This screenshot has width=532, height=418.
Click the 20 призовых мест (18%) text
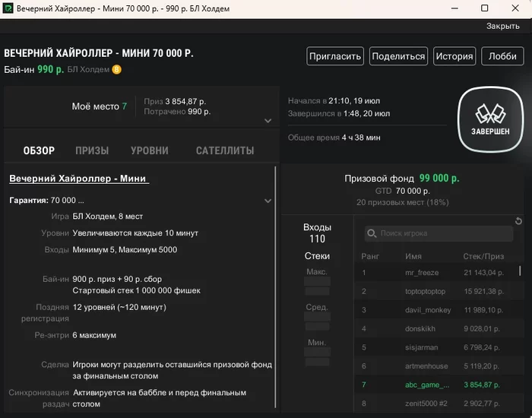click(402, 203)
